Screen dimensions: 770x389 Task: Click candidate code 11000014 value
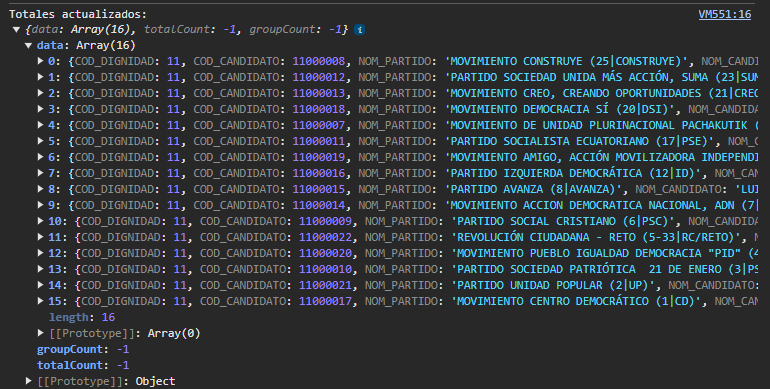click(x=319, y=205)
